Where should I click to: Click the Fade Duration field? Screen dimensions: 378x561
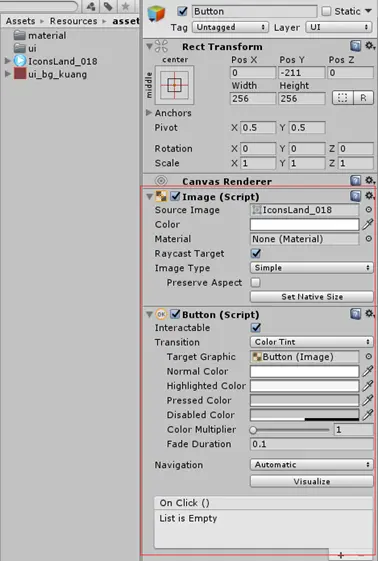click(x=311, y=444)
